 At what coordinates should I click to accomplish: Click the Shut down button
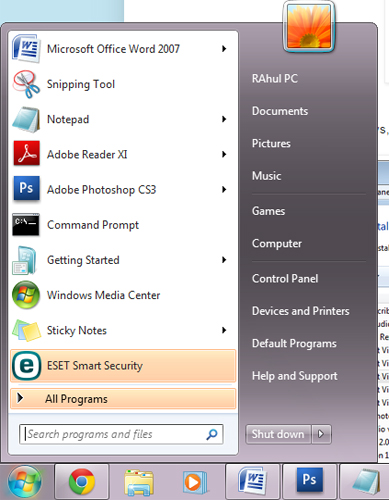(278, 434)
